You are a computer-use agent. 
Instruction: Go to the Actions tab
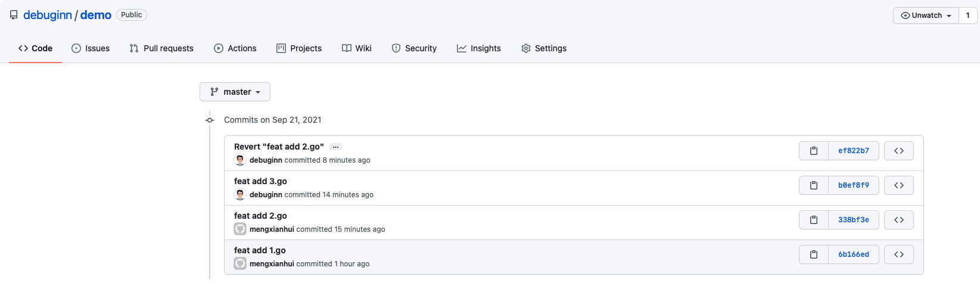[x=235, y=48]
